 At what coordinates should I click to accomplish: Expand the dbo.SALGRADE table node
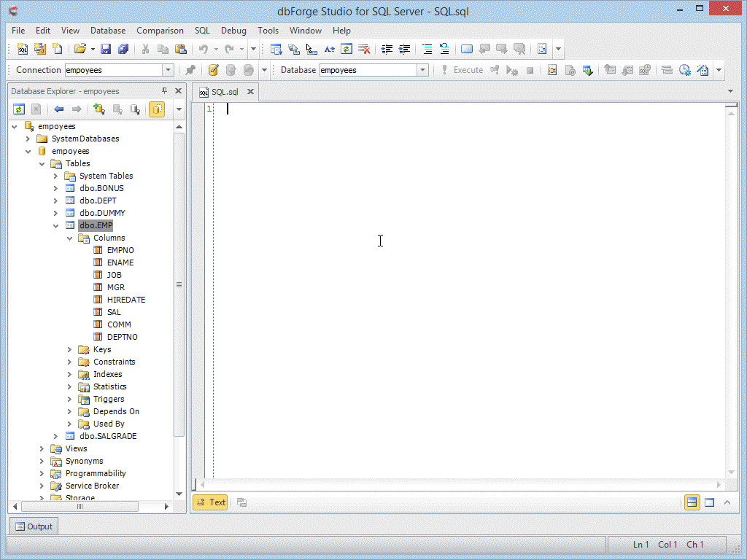point(55,436)
